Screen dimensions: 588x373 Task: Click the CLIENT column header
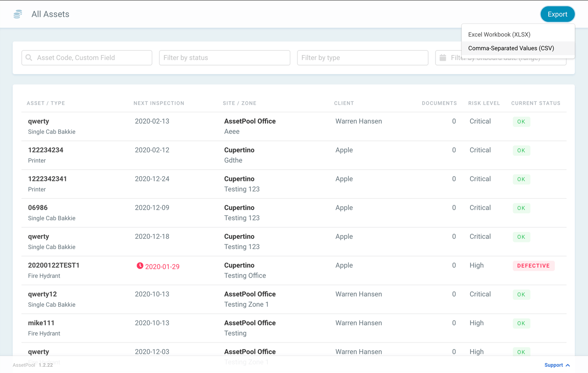coord(344,103)
